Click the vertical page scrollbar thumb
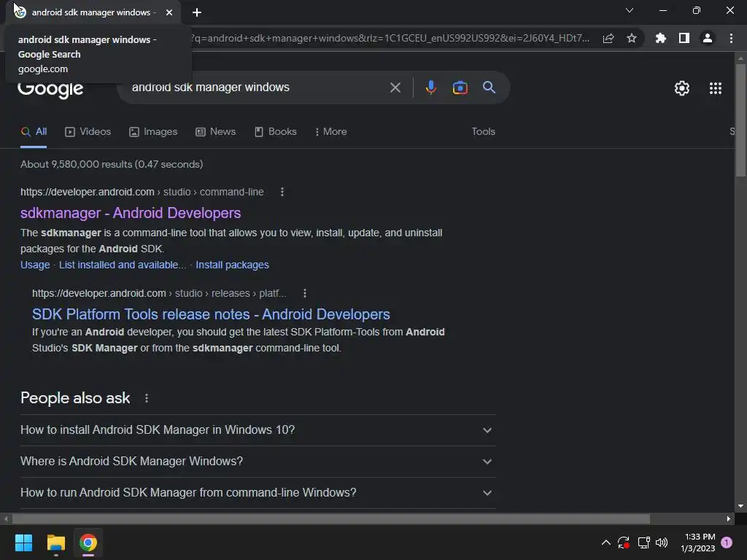747x560 pixels. tap(740, 120)
